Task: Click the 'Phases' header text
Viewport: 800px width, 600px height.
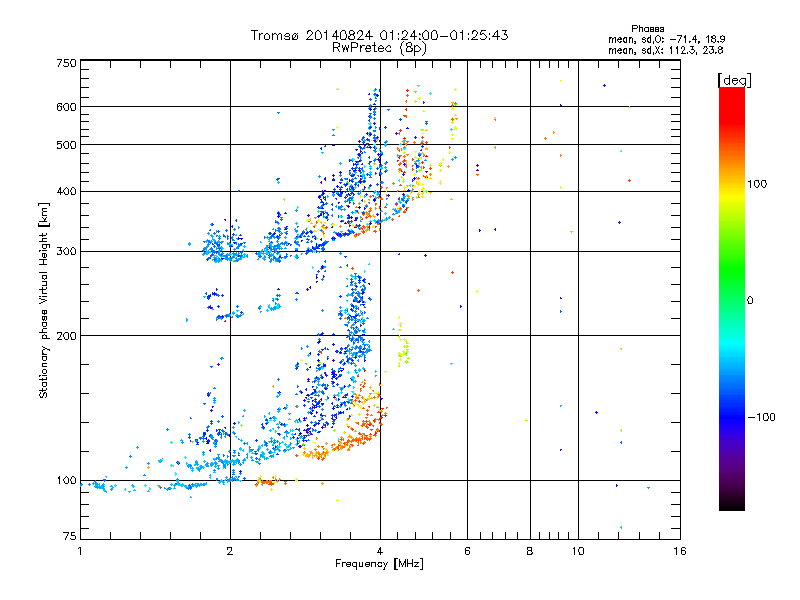Action: tap(647, 29)
